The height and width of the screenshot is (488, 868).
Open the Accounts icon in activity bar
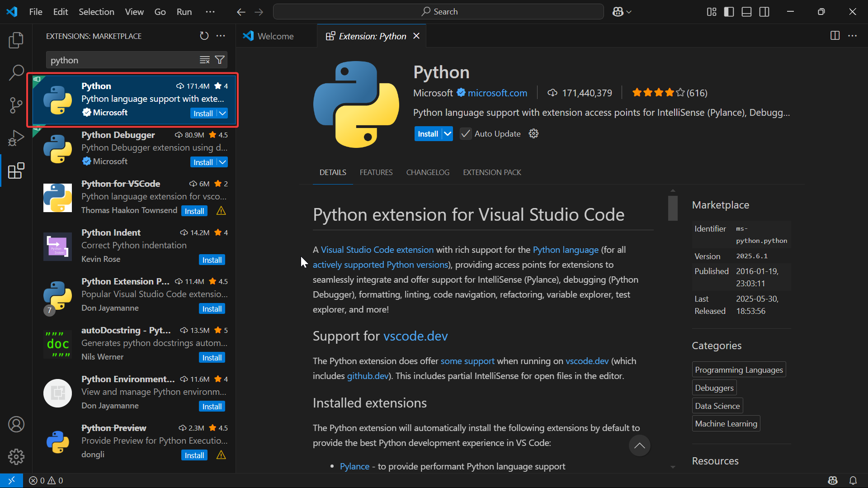click(16, 424)
